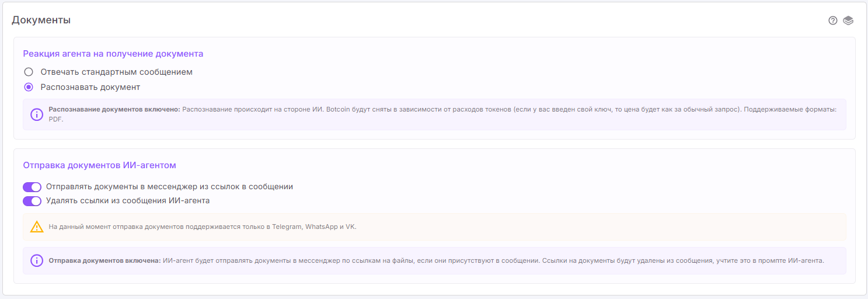Click the orange warning triangle icon

pos(37,227)
